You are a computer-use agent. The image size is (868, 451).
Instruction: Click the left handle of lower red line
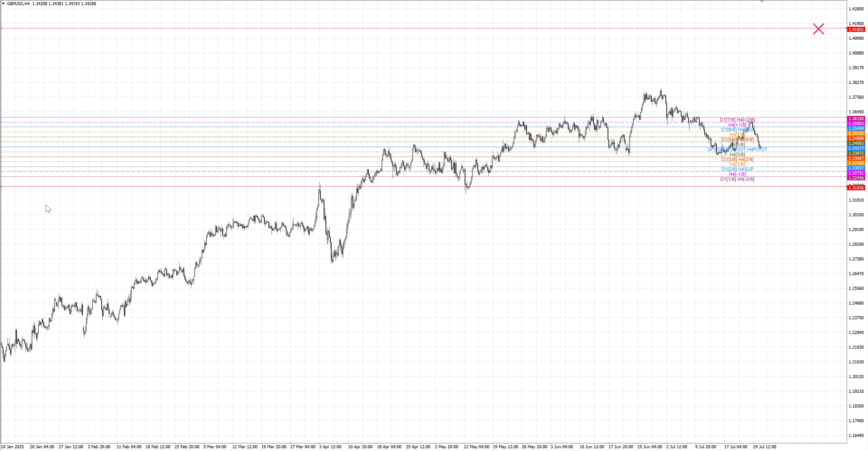(2, 186)
